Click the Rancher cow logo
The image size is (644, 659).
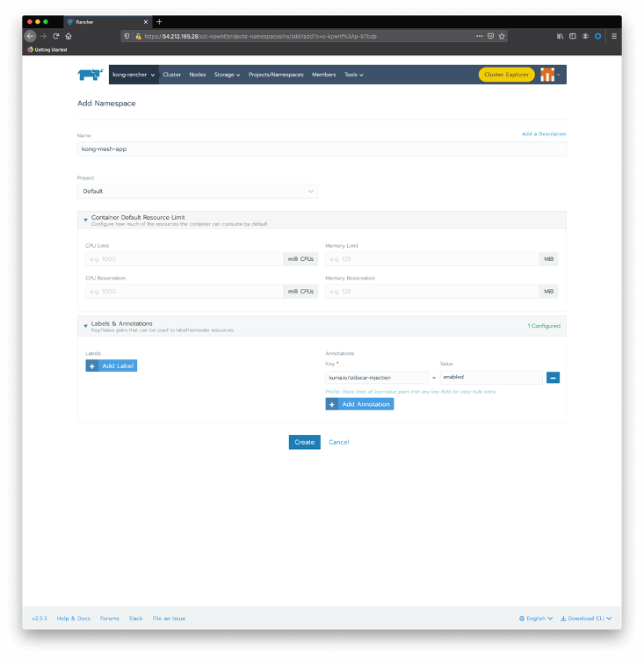click(90, 75)
